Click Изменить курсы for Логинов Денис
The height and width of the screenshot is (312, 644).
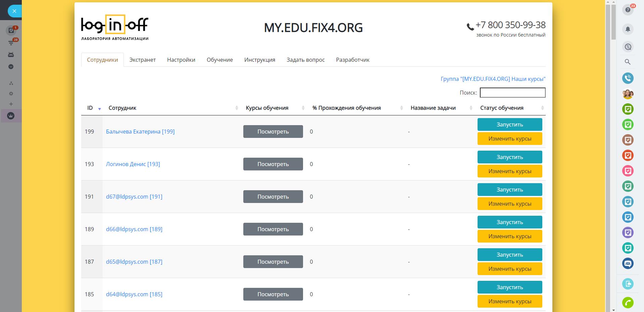point(509,171)
